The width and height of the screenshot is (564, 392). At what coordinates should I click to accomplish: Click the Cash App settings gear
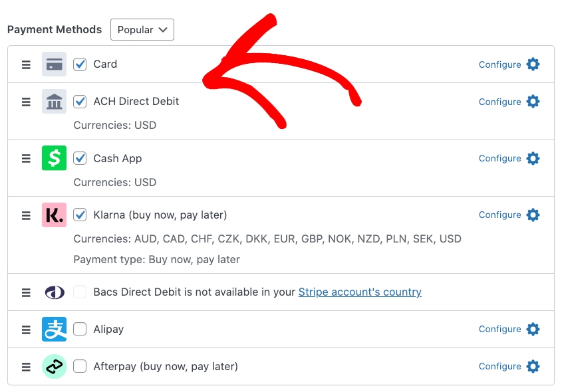click(x=533, y=158)
